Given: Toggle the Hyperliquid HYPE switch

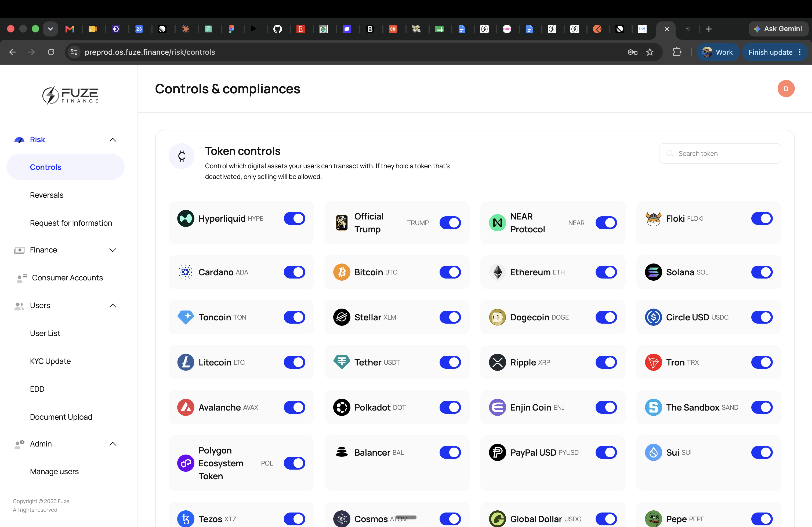Looking at the screenshot, I should [295, 218].
